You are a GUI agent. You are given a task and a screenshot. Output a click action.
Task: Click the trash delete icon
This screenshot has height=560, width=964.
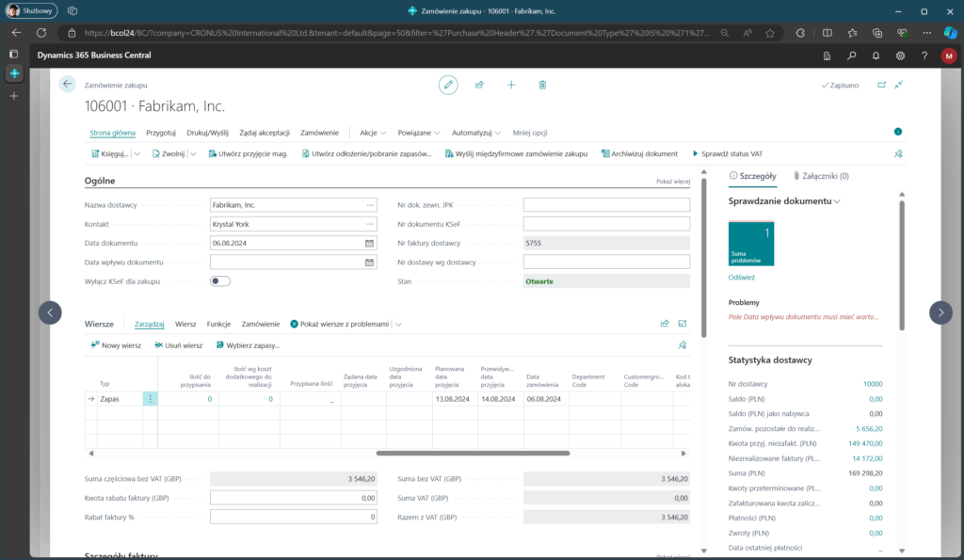coord(542,85)
